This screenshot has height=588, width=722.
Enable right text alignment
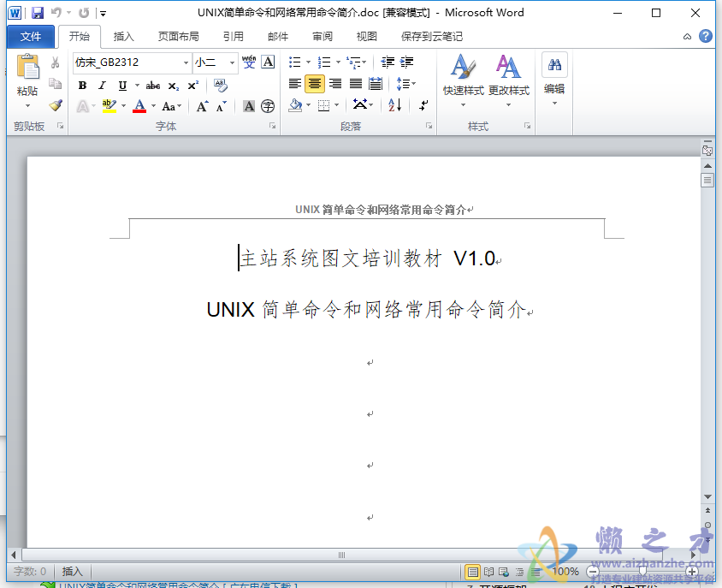[335, 82]
